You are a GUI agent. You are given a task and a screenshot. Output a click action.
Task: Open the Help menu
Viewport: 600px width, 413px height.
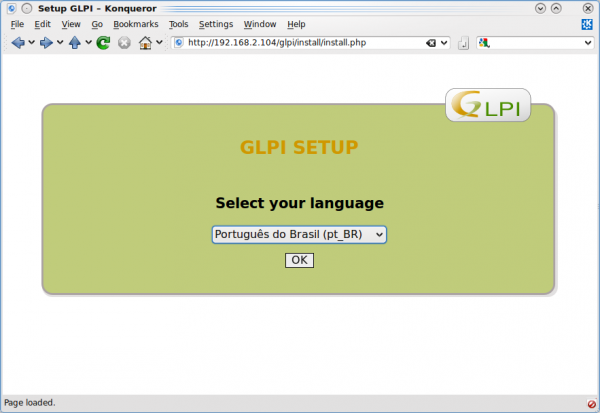(296, 24)
